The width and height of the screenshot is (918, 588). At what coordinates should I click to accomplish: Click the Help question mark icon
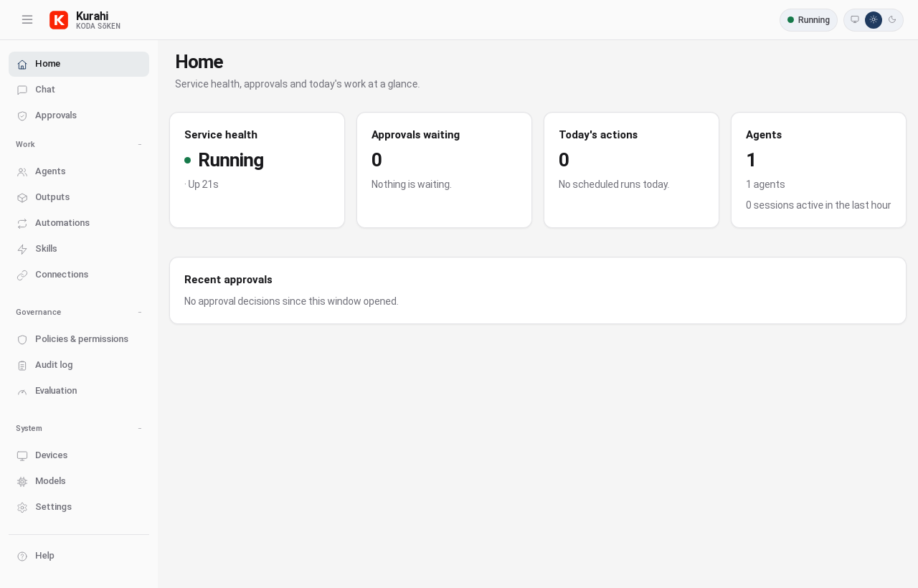(22, 556)
